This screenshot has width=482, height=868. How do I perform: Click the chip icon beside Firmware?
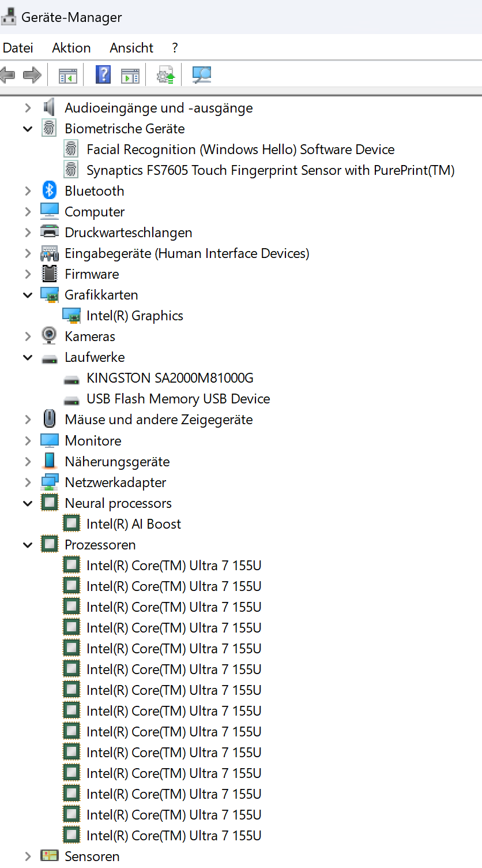50,274
